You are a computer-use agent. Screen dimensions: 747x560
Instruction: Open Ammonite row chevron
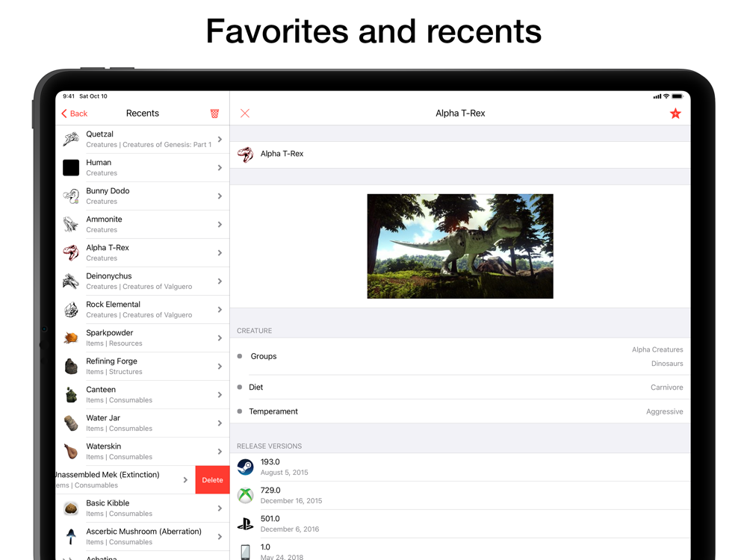pyautogui.click(x=220, y=224)
